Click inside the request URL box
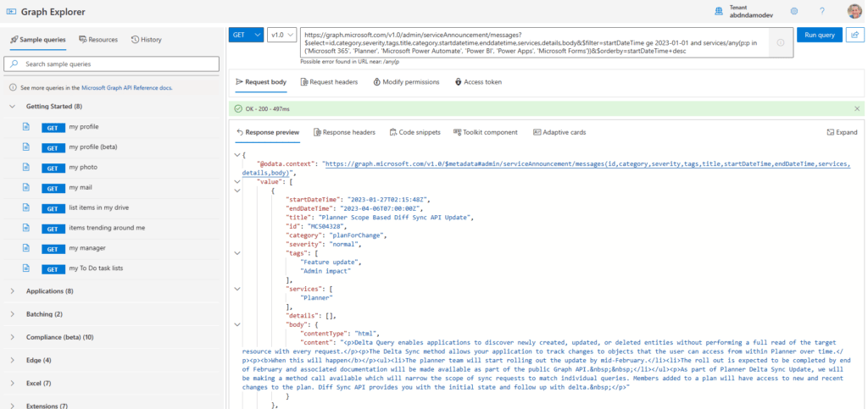The width and height of the screenshot is (868, 409). coord(547,42)
